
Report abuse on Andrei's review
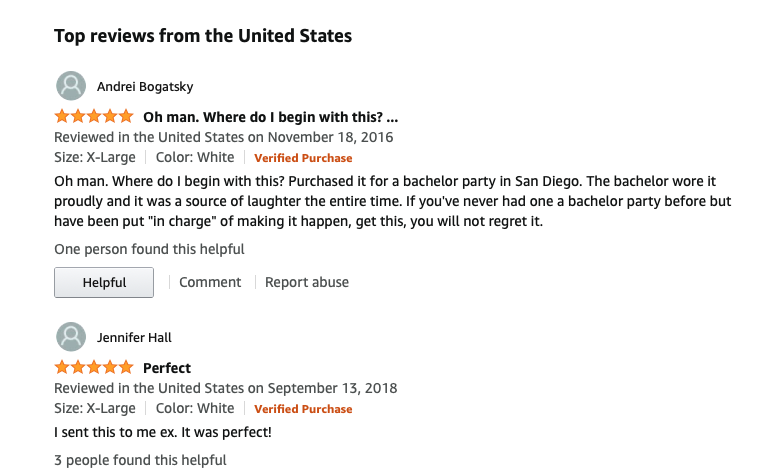point(307,282)
